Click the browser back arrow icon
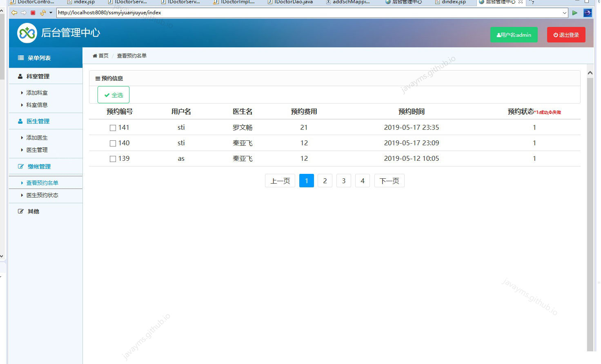Viewport: 601px width, 364px height. [14, 13]
